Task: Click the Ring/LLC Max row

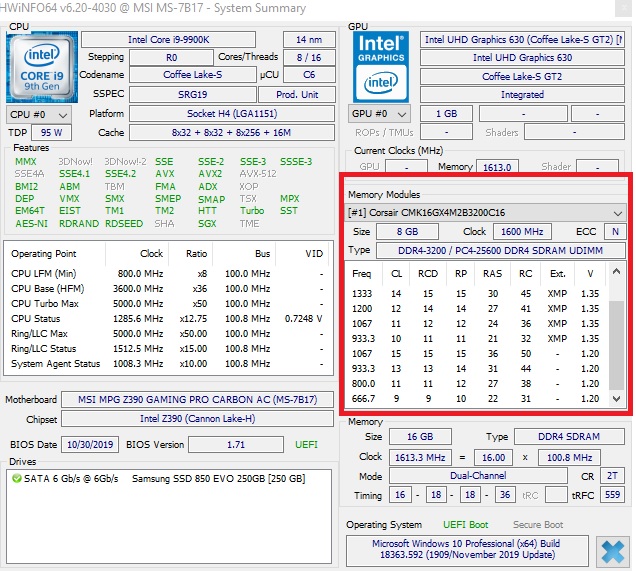Action: pyautogui.click(x=168, y=334)
